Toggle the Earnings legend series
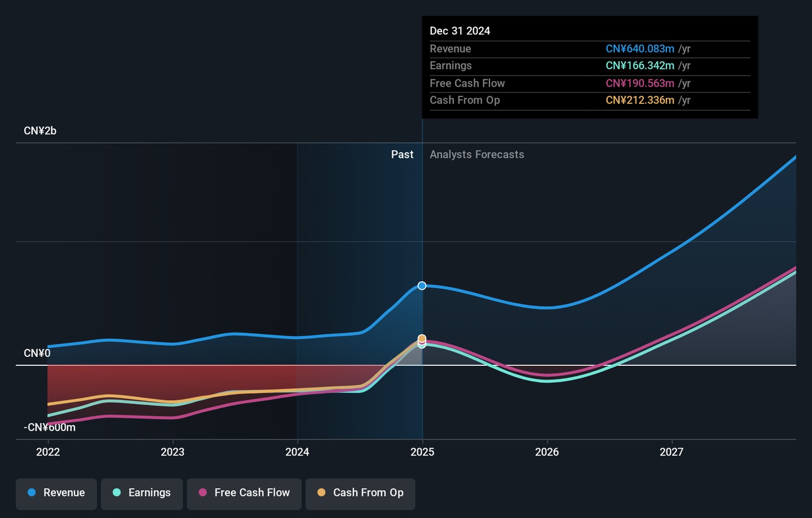 (x=142, y=494)
